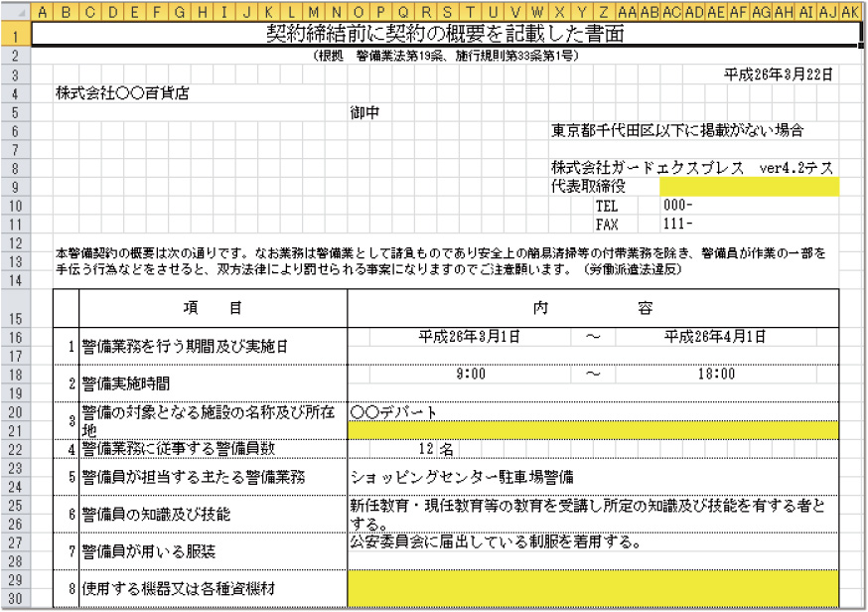The height and width of the screenshot is (612, 868).
Task: Click the table header 内容
Action: point(593,308)
